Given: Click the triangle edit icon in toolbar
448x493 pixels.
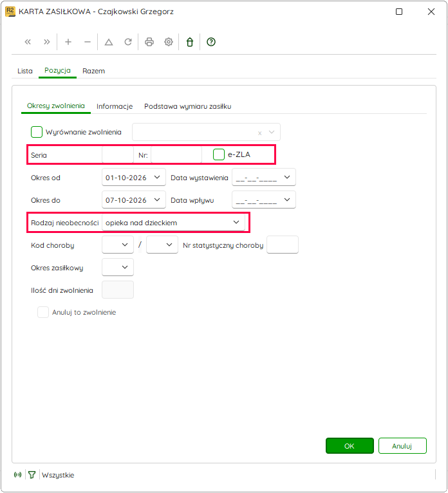Looking at the screenshot, I should (109, 42).
